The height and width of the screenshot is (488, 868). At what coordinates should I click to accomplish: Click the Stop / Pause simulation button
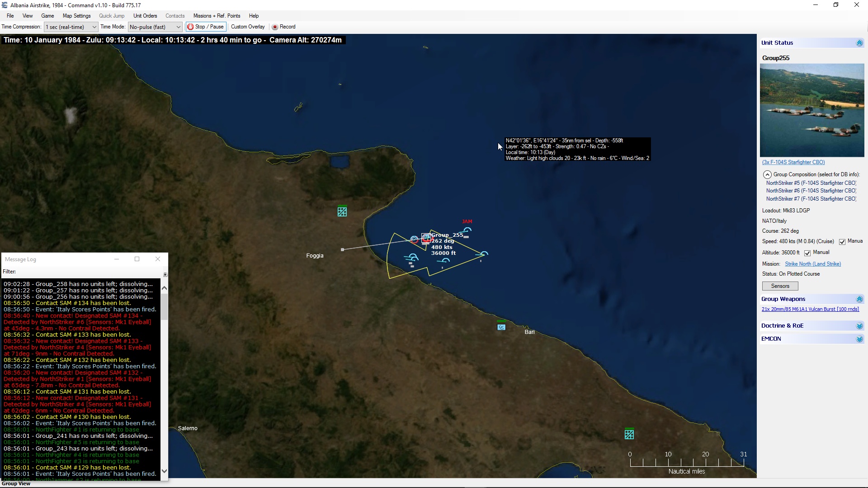(x=206, y=27)
